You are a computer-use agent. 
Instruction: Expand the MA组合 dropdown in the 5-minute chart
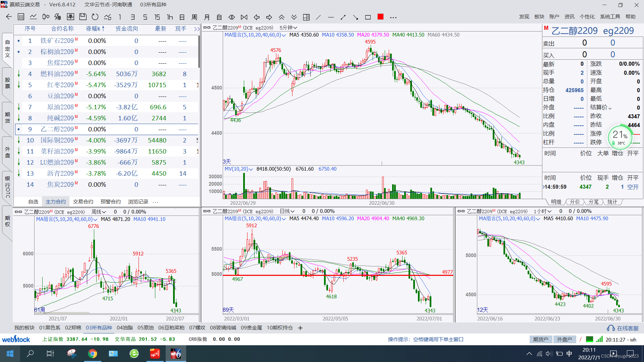click(x=284, y=35)
